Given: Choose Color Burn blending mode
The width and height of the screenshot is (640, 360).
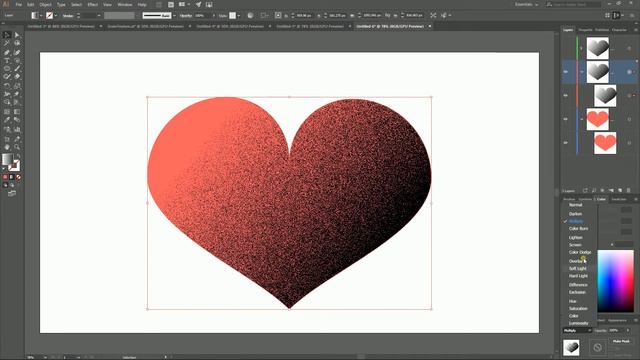Looking at the screenshot, I should click(579, 229).
